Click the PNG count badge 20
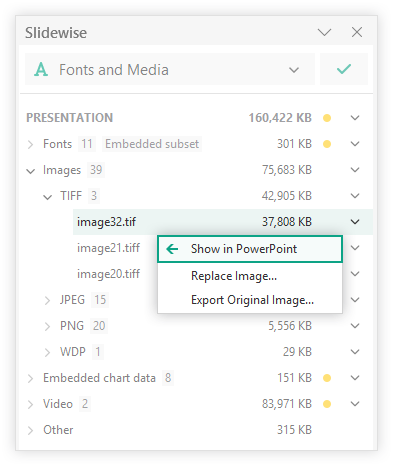Image resolution: width=393 pixels, height=466 pixels. [x=99, y=326]
